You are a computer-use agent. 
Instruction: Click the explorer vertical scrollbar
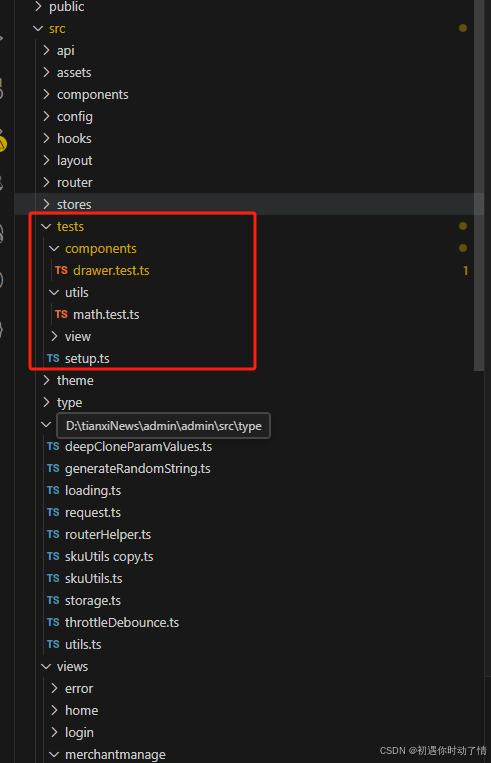click(479, 185)
